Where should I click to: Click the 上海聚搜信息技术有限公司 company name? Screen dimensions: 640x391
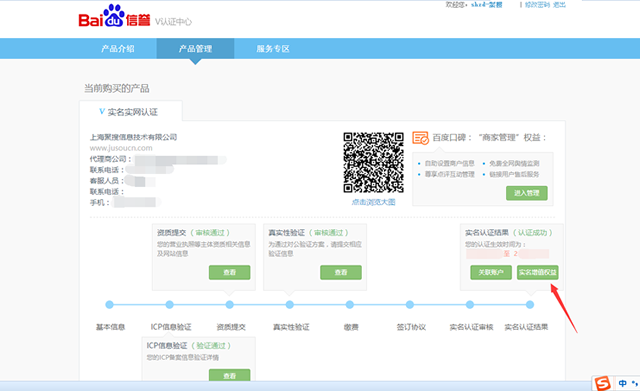[x=133, y=137]
